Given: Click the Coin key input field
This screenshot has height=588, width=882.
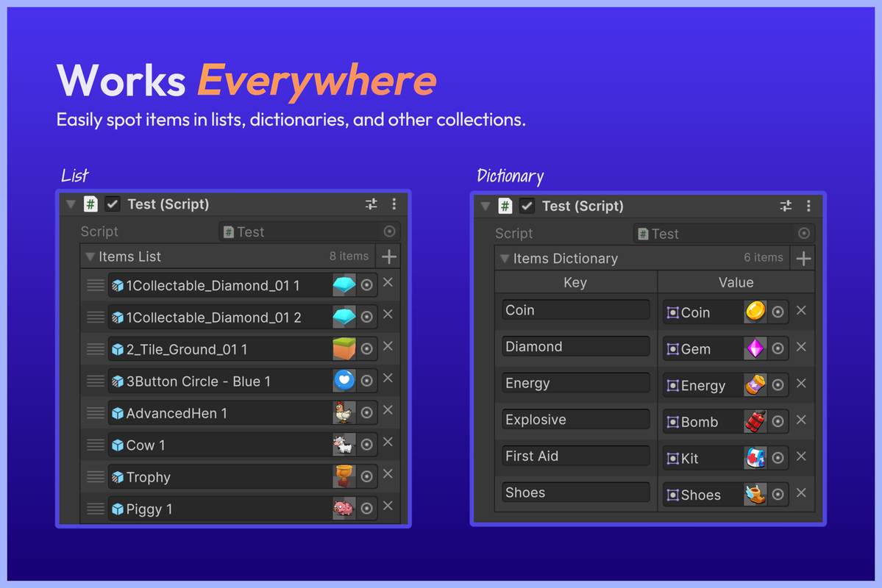Looking at the screenshot, I should (x=575, y=309).
